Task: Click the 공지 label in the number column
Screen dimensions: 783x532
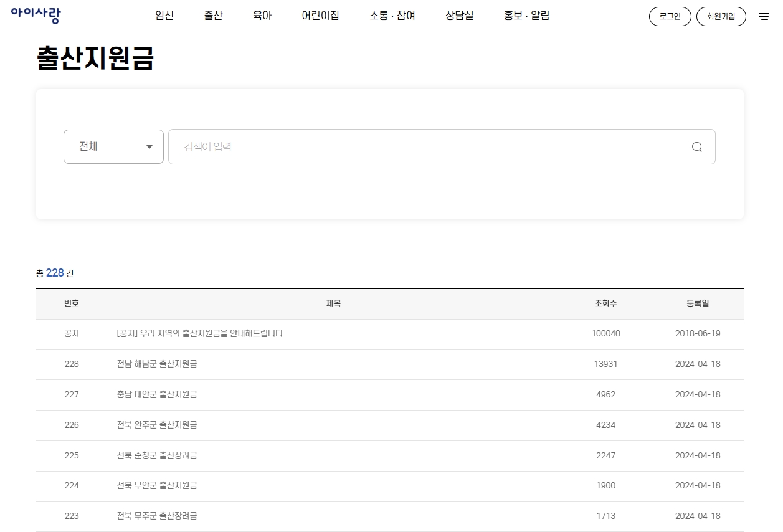Action: tap(72, 333)
